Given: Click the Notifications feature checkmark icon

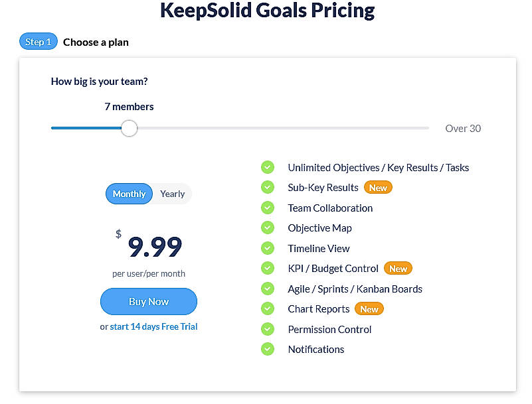Looking at the screenshot, I should [x=268, y=349].
